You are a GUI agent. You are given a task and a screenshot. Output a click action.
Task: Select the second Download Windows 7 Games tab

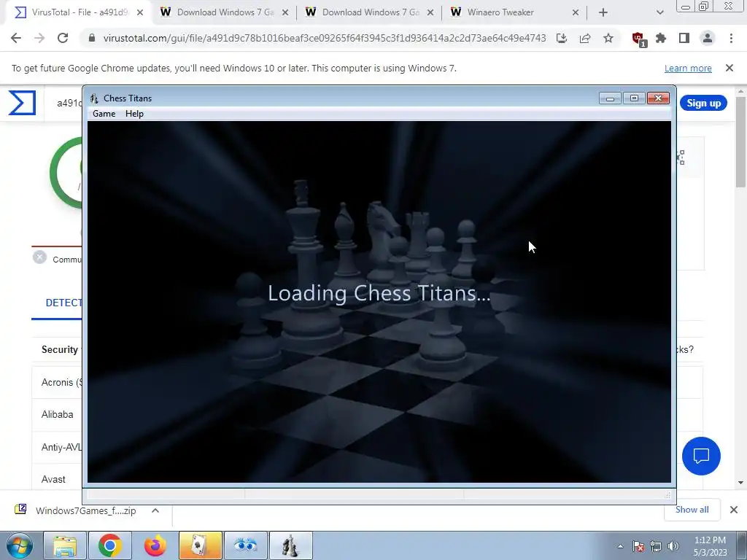pyautogui.click(x=370, y=12)
